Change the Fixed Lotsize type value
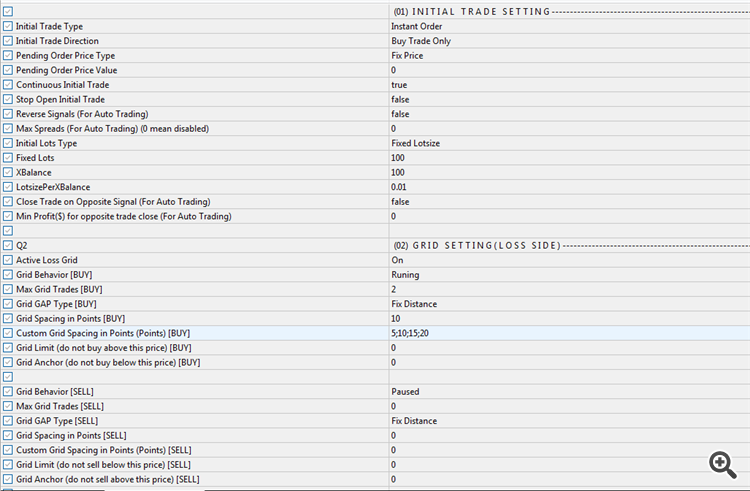750x491 pixels. [x=415, y=143]
